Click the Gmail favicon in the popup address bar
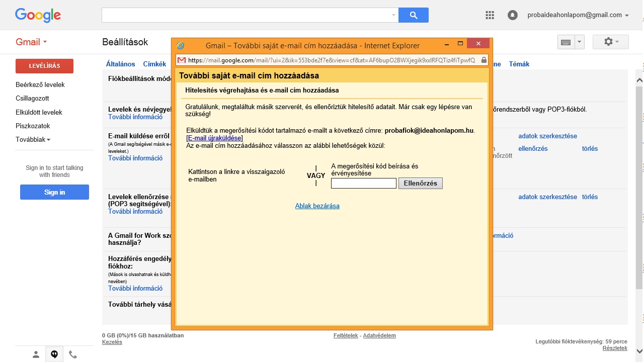Image resolution: width=644 pixels, height=362 pixels. coord(182,60)
